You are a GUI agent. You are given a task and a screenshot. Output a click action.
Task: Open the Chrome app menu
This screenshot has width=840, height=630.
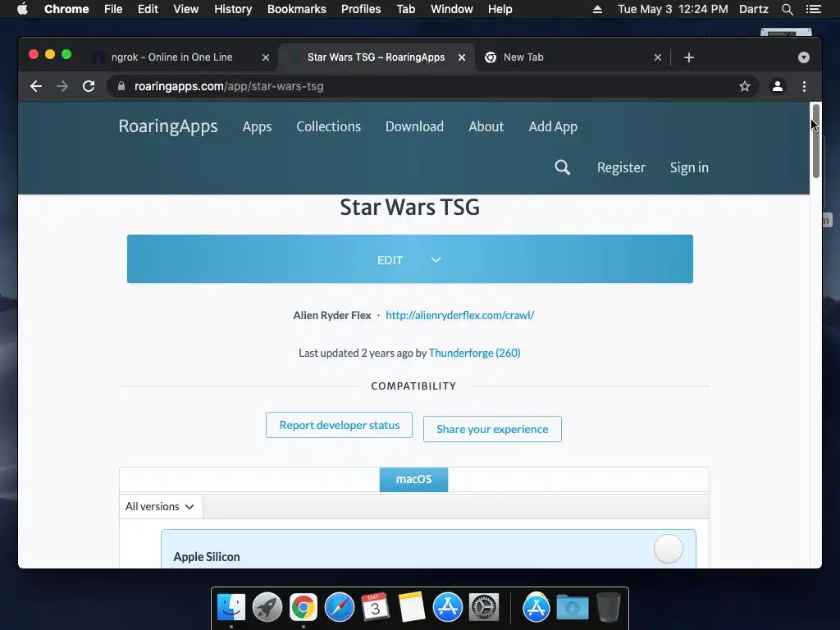point(66,9)
